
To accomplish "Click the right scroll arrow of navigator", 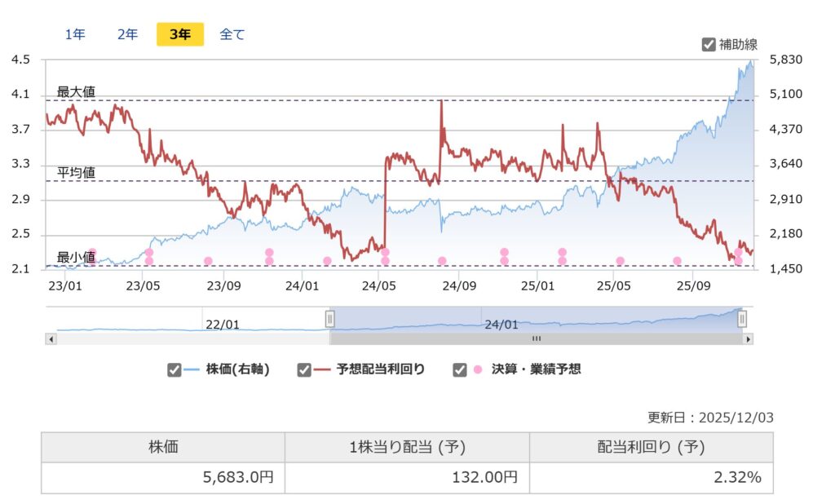I will click(x=748, y=338).
